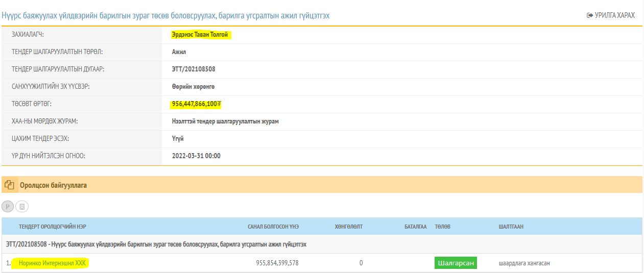The image size is (644, 273).
Task: Click the ТӨЛӨВ column header
Action: tap(442, 227)
